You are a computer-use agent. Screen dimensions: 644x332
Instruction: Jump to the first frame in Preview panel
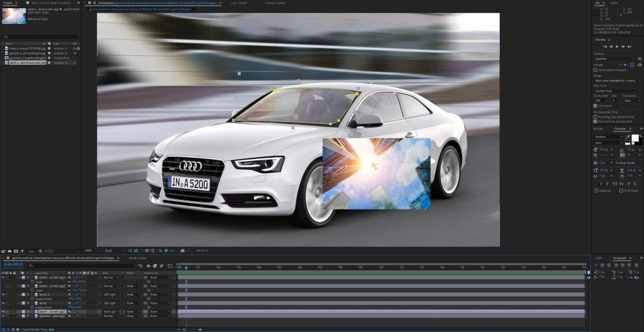pyautogui.click(x=605, y=47)
